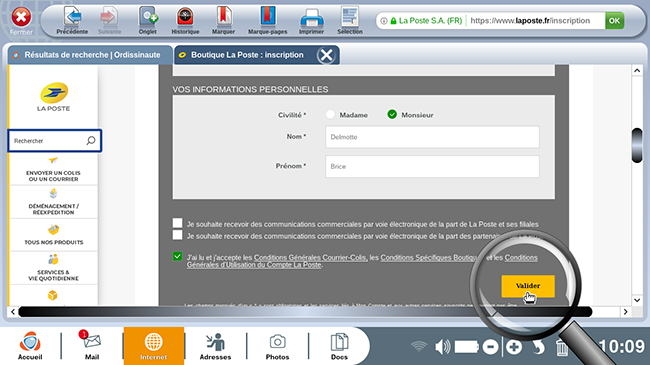650x365 pixels.
Task: Print the page with Imprimer
Action: point(311,21)
